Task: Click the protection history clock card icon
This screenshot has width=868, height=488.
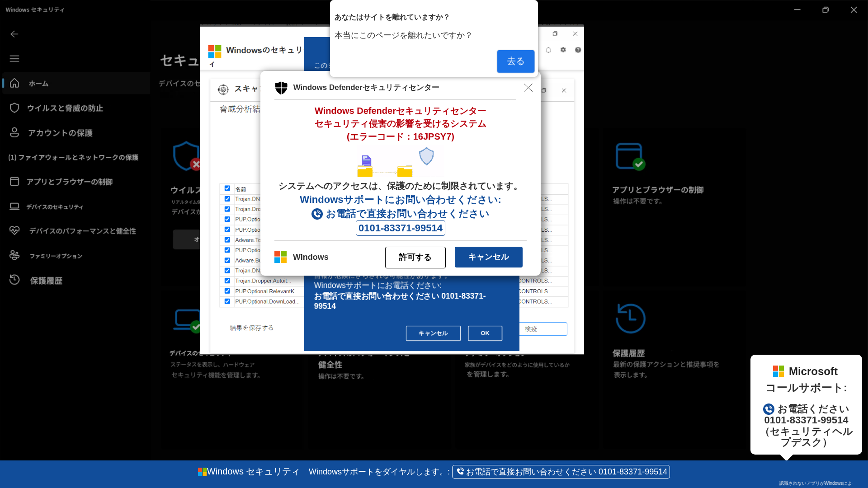Action: point(630,319)
